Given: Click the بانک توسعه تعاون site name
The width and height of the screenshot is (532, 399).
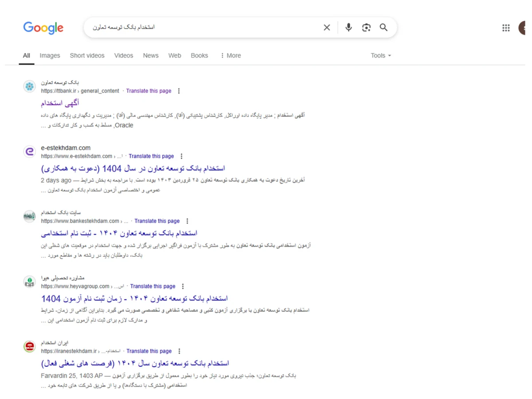Looking at the screenshot, I should coord(60,83).
